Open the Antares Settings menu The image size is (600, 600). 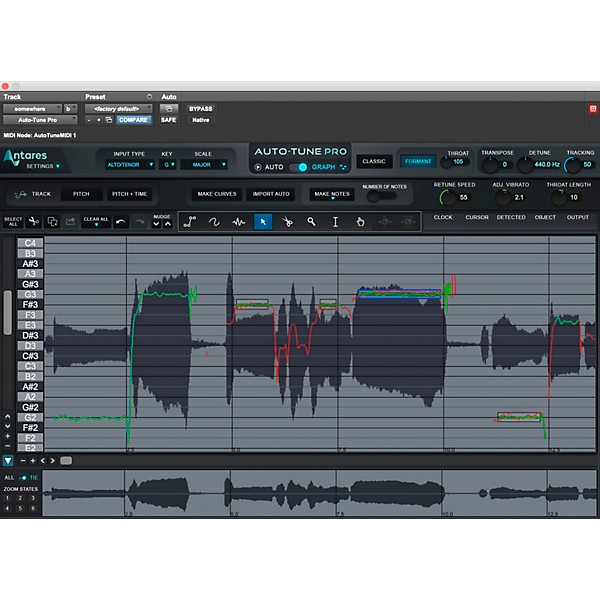(43, 166)
